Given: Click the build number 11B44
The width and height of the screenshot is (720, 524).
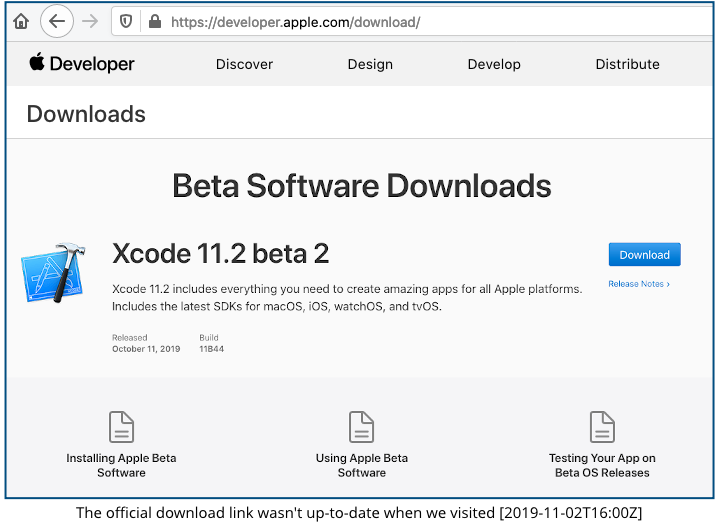Looking at the screenshot, I should point(212,349).
